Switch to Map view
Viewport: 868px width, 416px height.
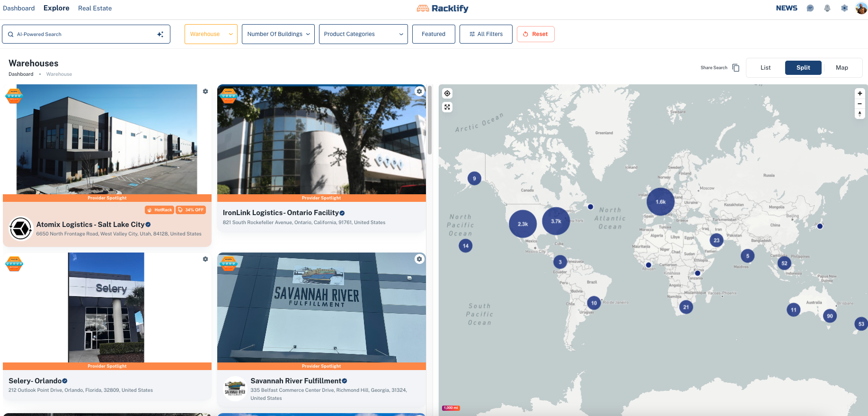[x=842, y=68]
